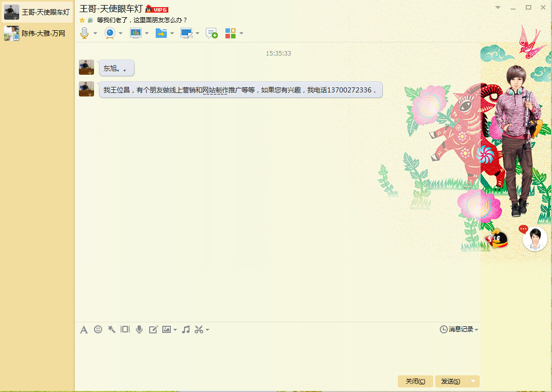The height and width of the screenshot is (392, 552).
Task: Open font settings letter A icon
Action: [x=84, y=330]
